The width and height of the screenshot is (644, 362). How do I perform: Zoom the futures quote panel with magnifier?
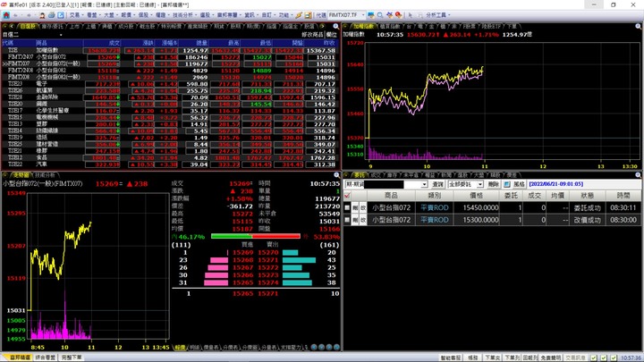click(336, 175)
